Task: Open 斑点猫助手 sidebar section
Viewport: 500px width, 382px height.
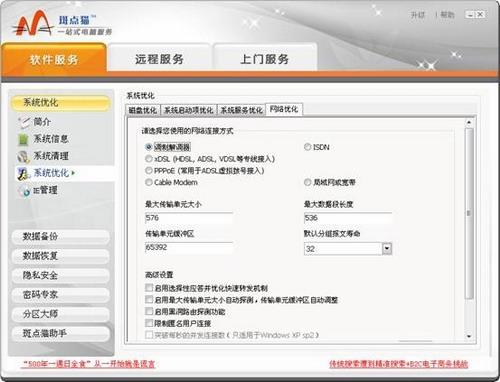Action: point(61,333)
